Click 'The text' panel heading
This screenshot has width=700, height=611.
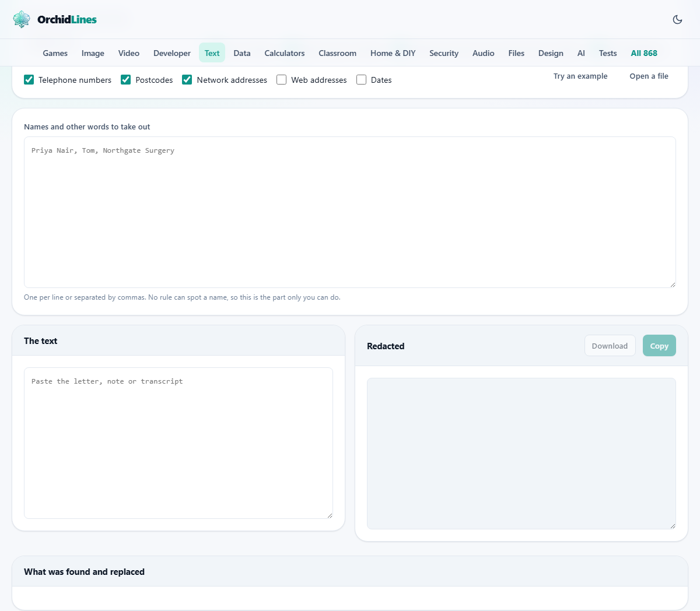(x=40, y=341)
